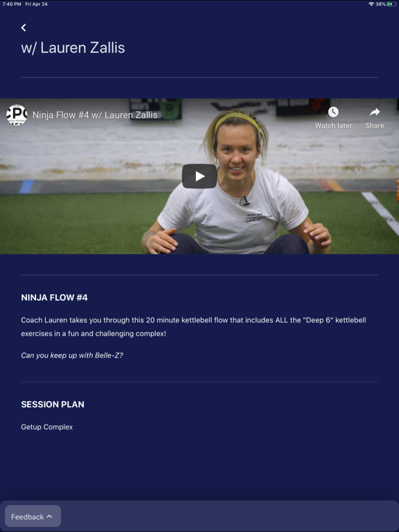
Task: Tap the empty bottom bar beside Feedback
Action: [229, 516]
